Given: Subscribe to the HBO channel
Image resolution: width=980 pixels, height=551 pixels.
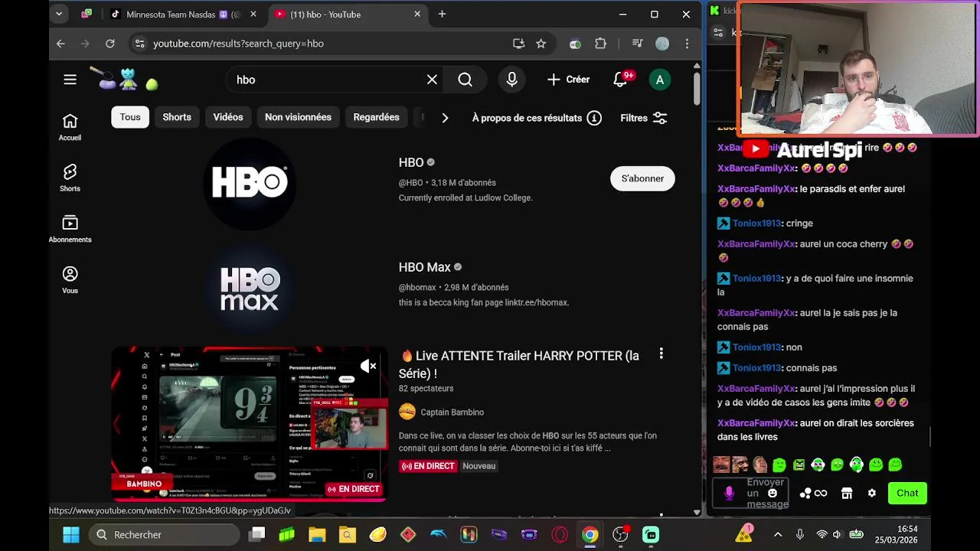Looking at the screenshot, I should pyautogui.click(x=642, y=178).
